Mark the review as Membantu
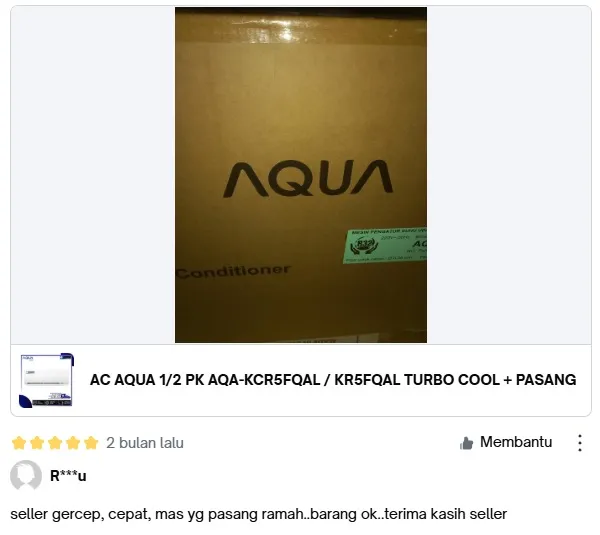Image resolution: width=600 pixels, height=535 pixels. point(505,442)
